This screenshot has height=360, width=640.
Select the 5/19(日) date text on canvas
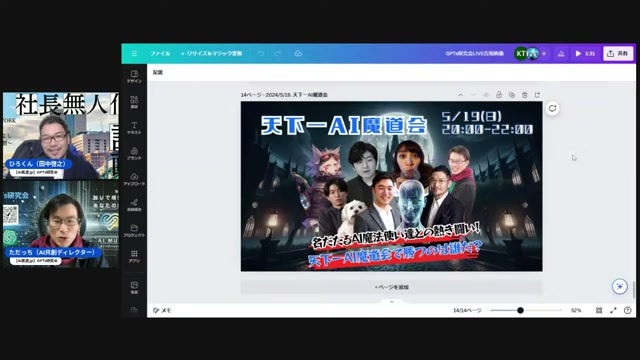pyautogui.click(x=471, y=116)
